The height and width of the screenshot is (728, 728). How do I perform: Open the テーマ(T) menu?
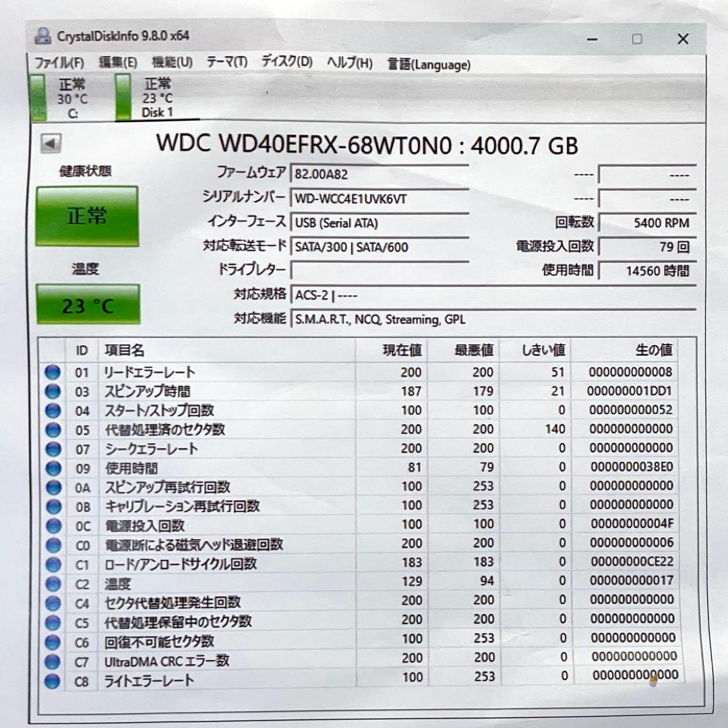[226, 61]
